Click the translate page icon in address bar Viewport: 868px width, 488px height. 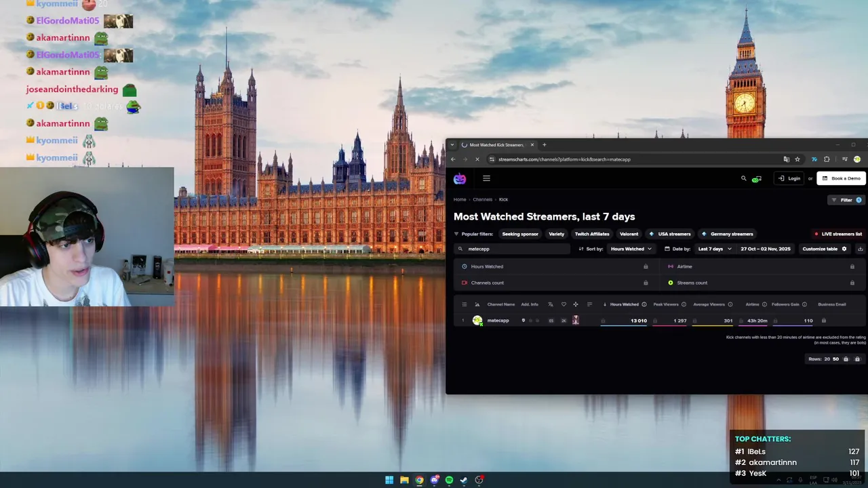click(x=787, y=159)
